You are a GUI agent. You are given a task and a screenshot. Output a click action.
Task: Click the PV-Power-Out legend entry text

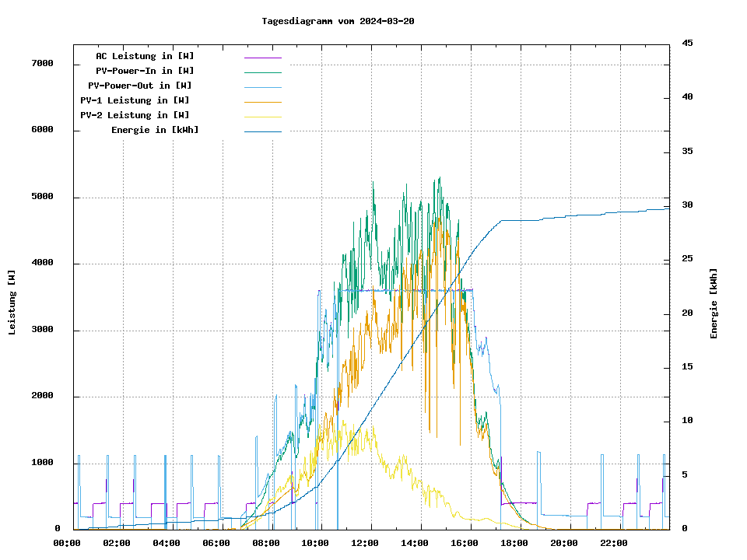pyautogui.click(x=139, y=86)
